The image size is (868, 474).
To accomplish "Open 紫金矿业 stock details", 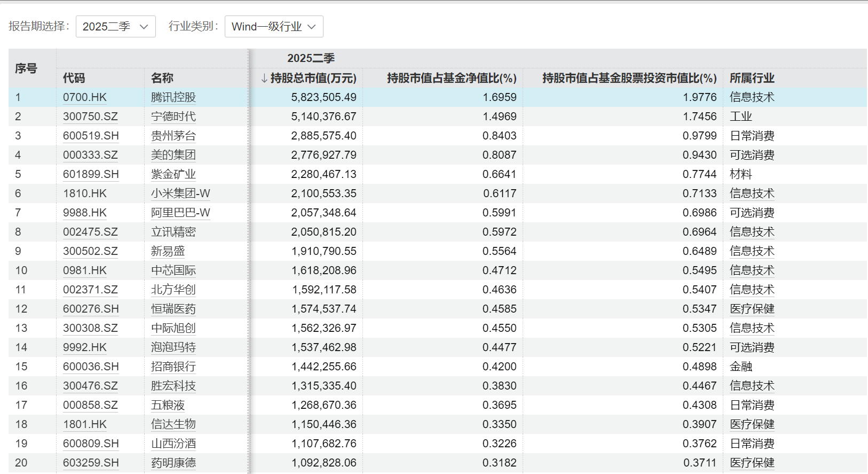I will (x=173, y=174).
